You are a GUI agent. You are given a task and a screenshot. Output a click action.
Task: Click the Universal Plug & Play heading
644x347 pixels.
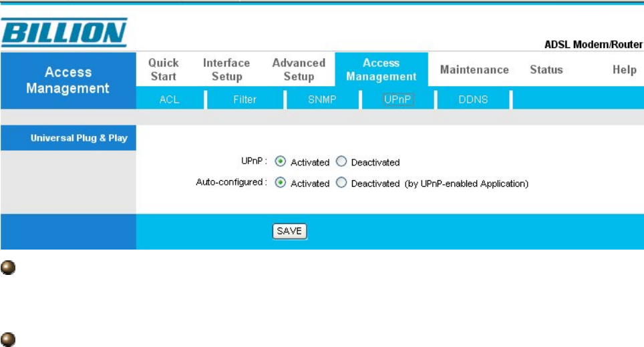(x=79, y=138)
